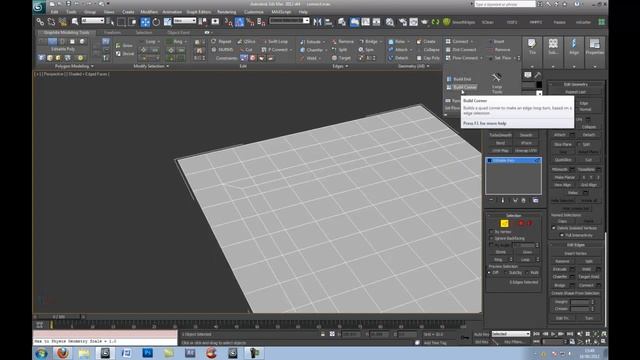
Task: Collapse the Edit Geometry rollout
Action: [576, 84]
